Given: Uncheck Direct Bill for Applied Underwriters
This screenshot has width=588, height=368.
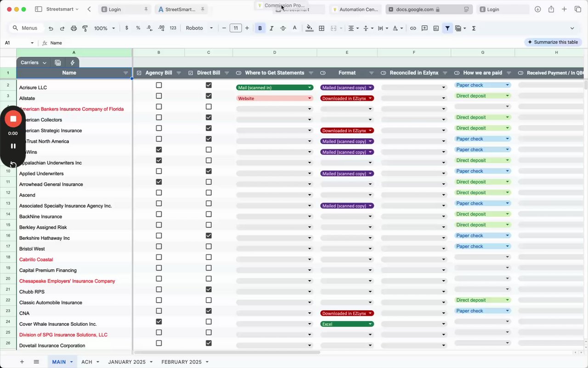Looking at the screenshot, I should [209, 171].
